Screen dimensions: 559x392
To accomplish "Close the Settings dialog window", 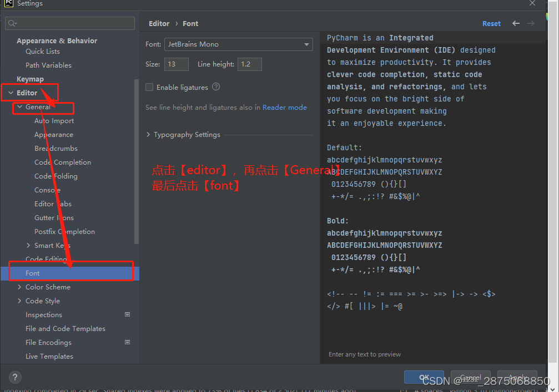I will click(x=532, y=3).
